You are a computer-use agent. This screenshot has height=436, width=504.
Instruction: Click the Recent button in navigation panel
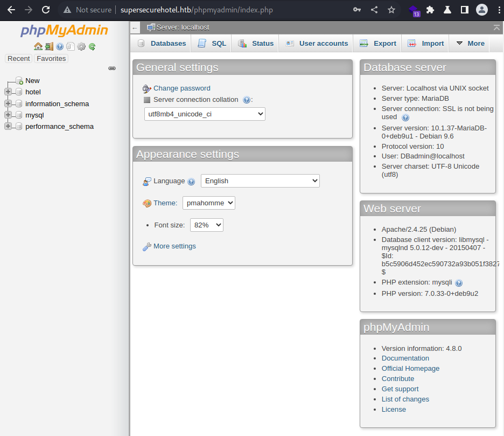pos(19,59)
